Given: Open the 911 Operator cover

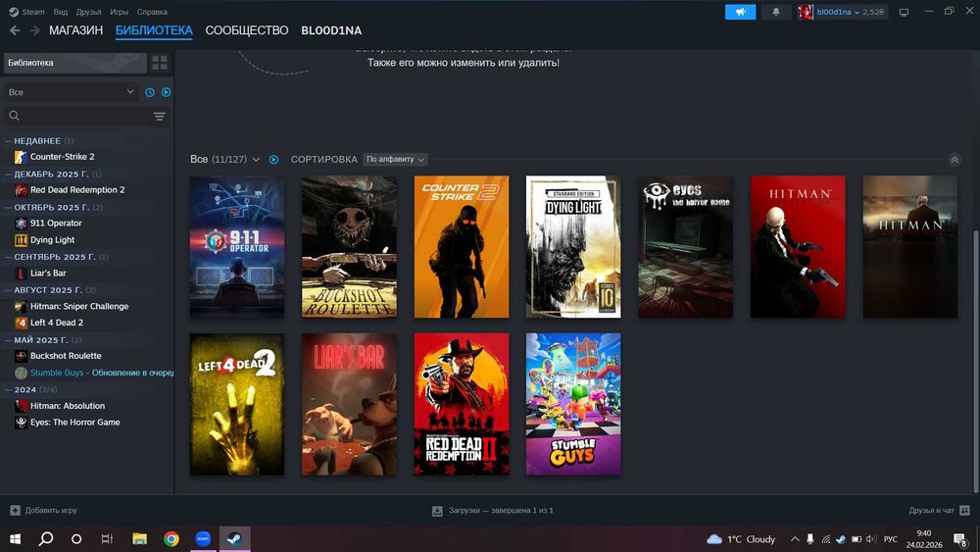Looking at the screenshot, I should click(x=237, y=247).
